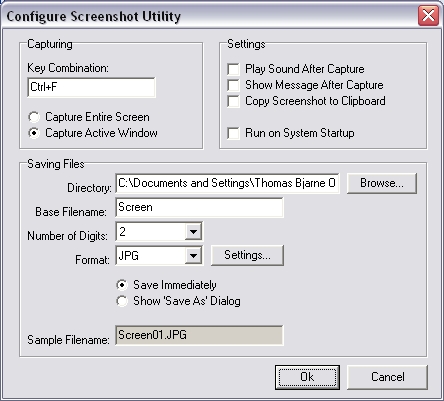Check Run on System Startup
Screen dimensions: 444x401
tap(233, 133)
